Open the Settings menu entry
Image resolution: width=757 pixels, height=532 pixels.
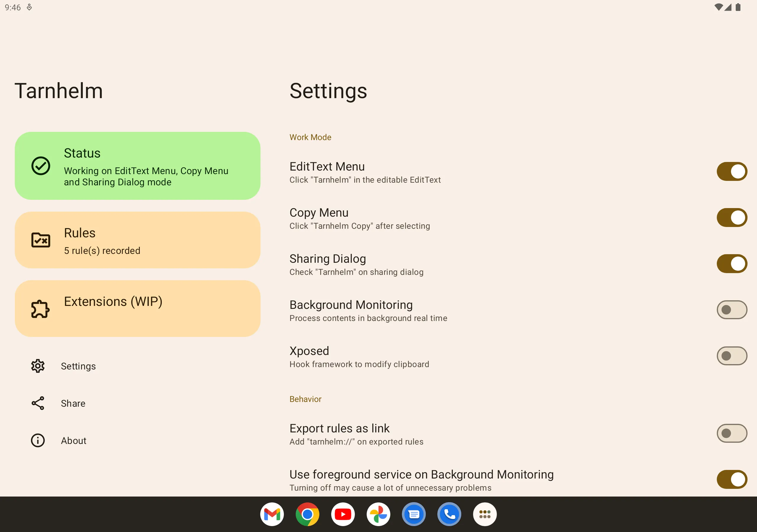click(x=138, y=366)
